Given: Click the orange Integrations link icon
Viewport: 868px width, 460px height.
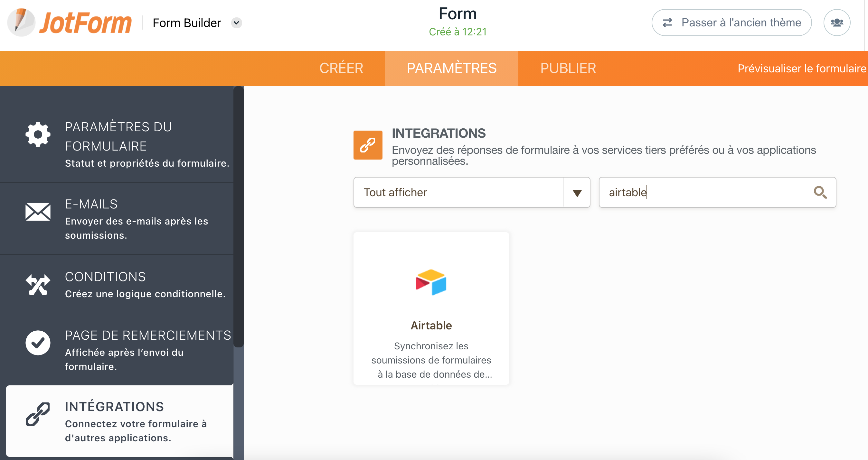Looking at the screenshot, I should [368, 145].
